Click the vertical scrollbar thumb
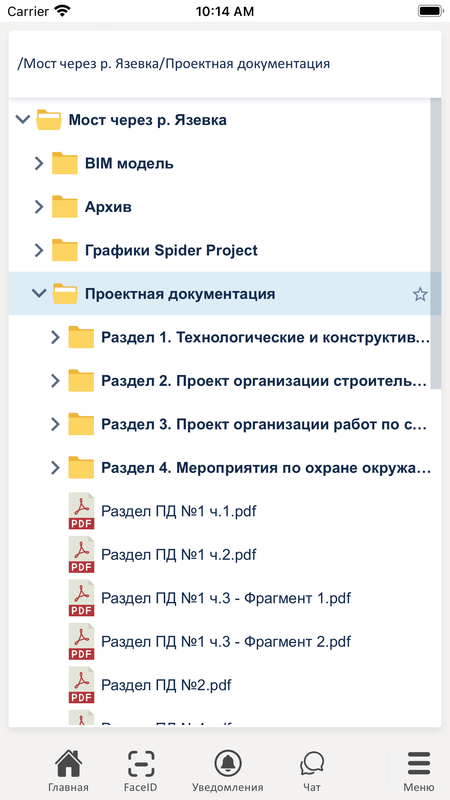This screenshot has height=800, width=450. (x=435, y=244)
